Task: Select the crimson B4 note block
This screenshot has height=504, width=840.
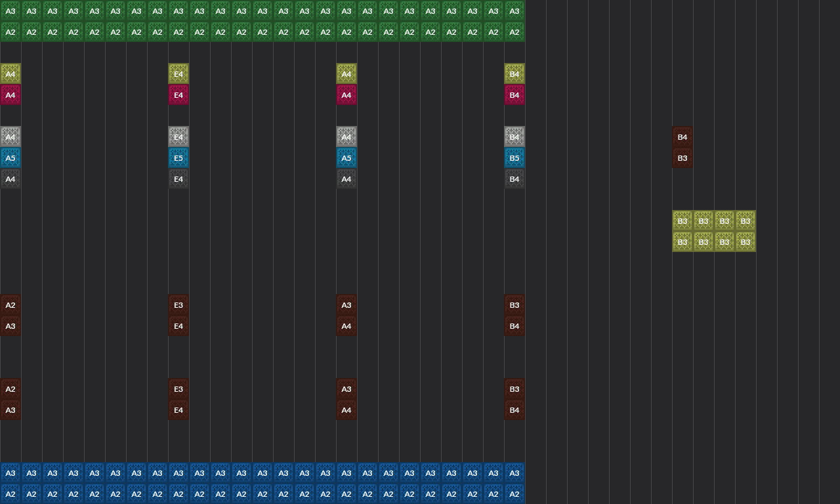Action: [514, 94]
